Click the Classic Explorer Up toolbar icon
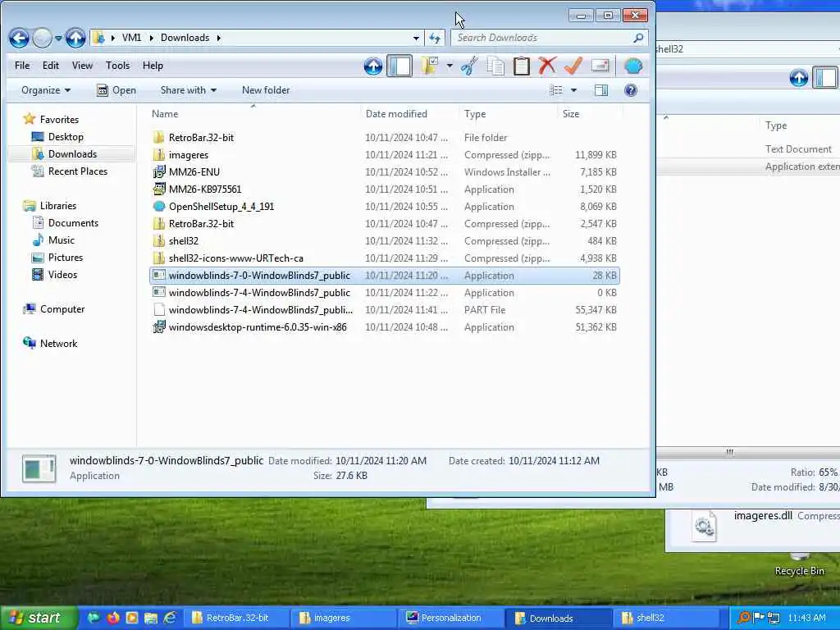Screen dimensions: 840x630 point(373,66)
